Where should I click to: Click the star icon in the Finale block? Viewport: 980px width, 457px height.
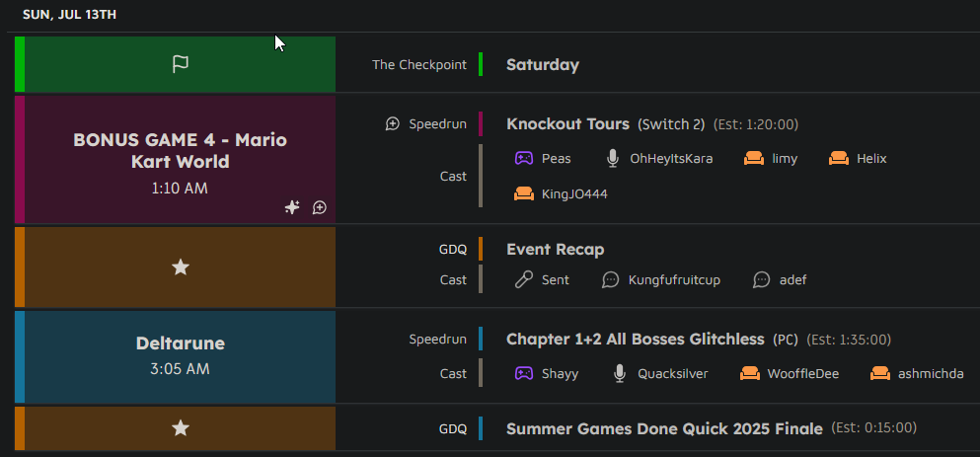(x=181, y=428)
